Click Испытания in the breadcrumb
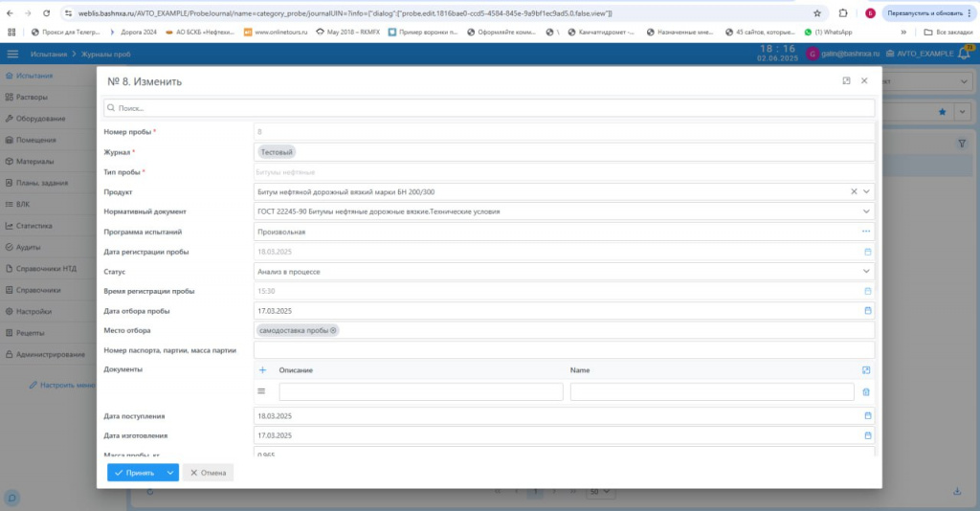The width and height of the screenshot is (980, 511). 49,54
